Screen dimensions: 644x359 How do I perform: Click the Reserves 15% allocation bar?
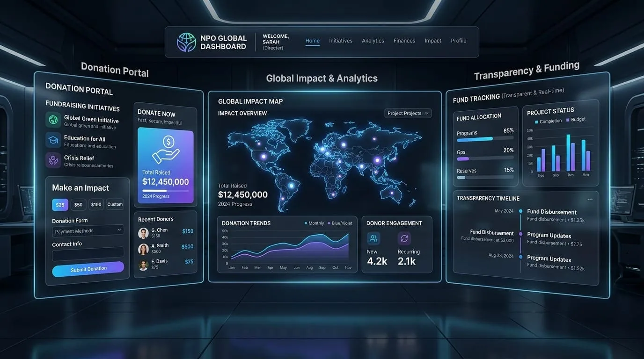485,178
